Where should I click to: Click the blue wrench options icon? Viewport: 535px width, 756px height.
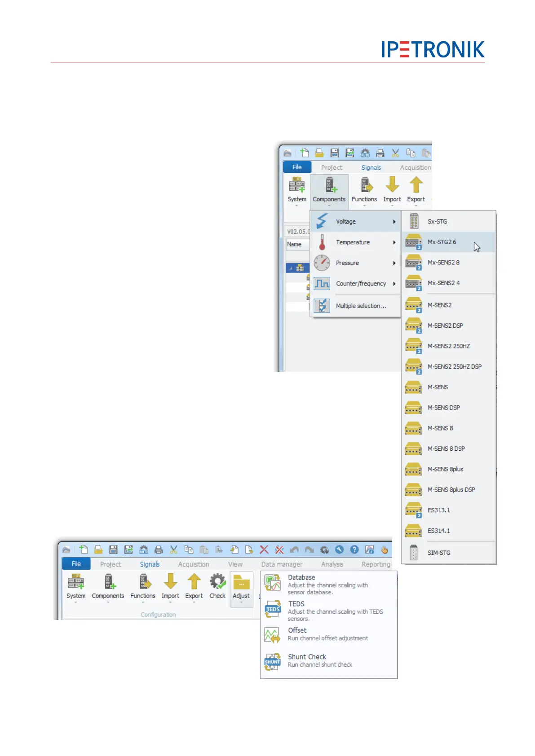click(339, 549)
